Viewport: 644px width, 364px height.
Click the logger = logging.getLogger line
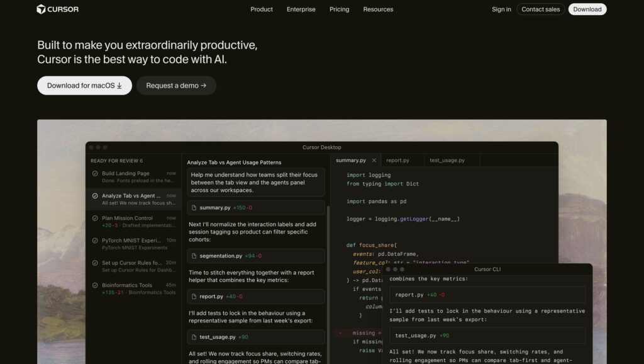[403, 219]
